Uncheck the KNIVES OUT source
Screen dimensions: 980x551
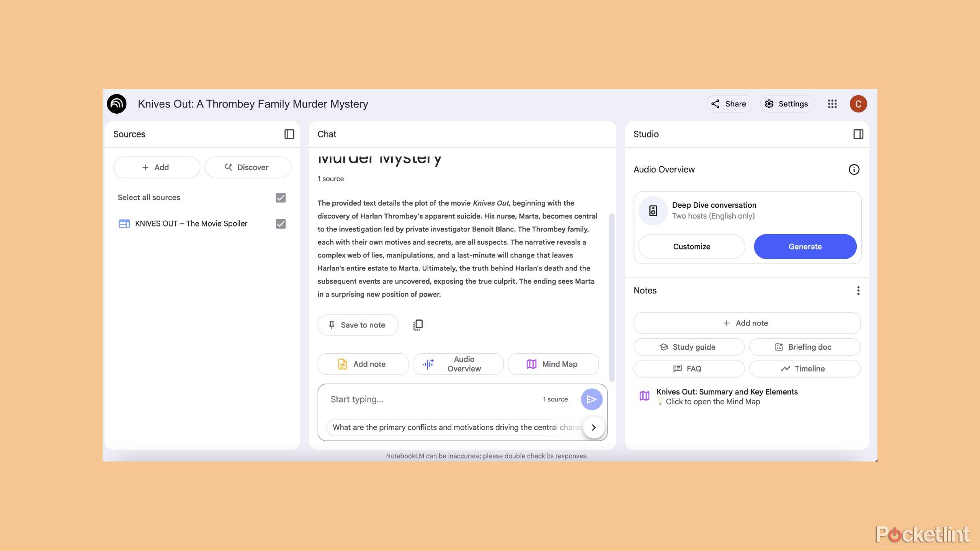point(280,223)
